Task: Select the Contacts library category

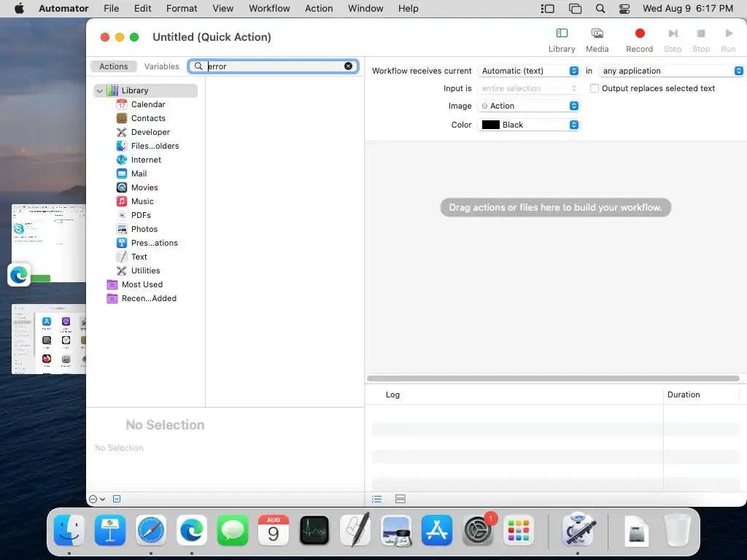Action: coord(148,118)
